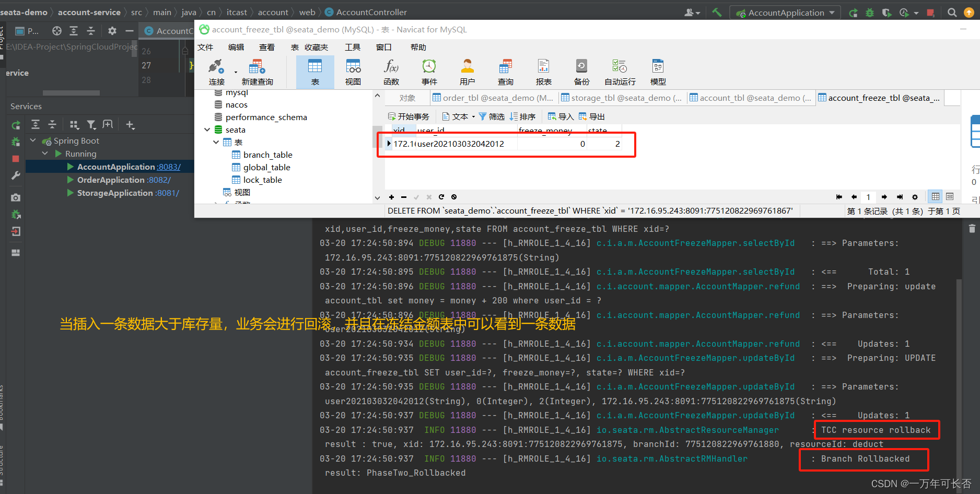Collapse the Running node in Services
The image size is (980, 494).
[x=45, y=154]
